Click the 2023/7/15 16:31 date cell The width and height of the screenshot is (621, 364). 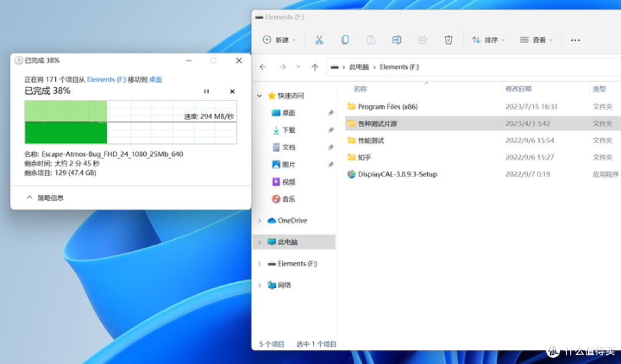coord(531,106)
